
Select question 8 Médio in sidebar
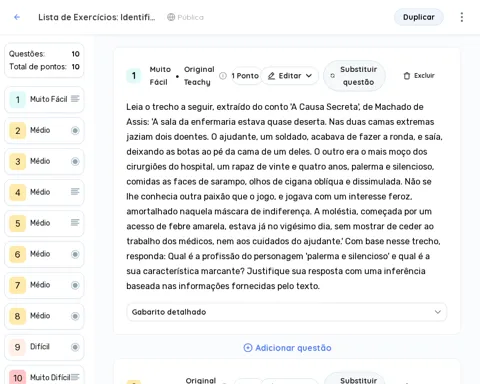click(x=44, y=316)
